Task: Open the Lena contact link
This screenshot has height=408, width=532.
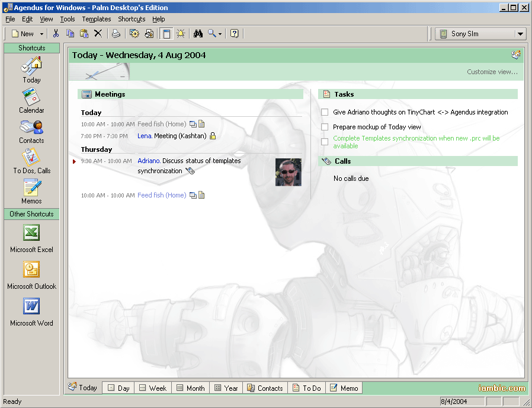Action: 145,136
